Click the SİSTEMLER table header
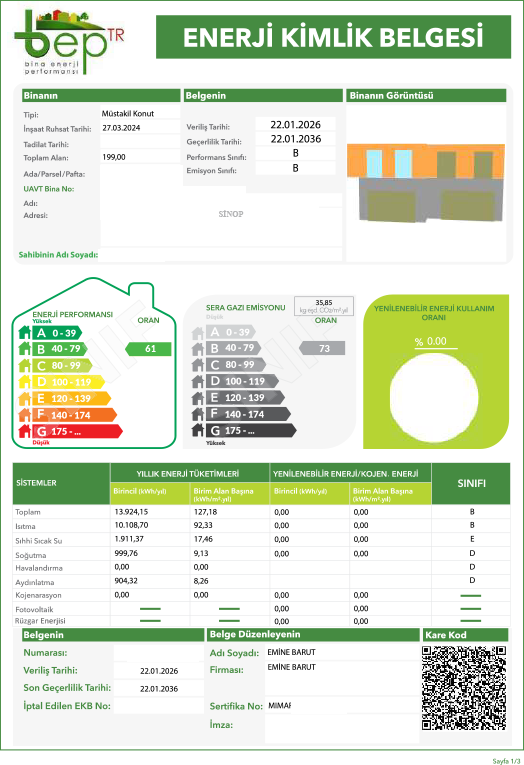 (61, 483)
